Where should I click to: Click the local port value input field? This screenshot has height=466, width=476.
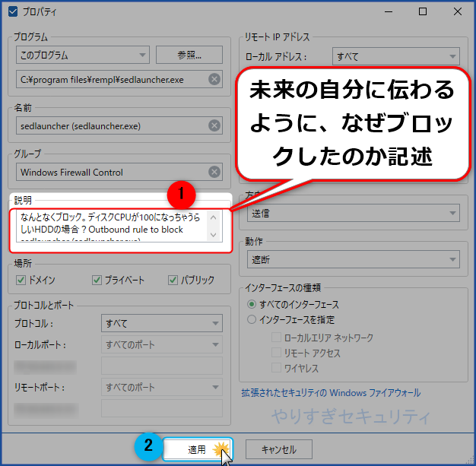pos(162,366)
